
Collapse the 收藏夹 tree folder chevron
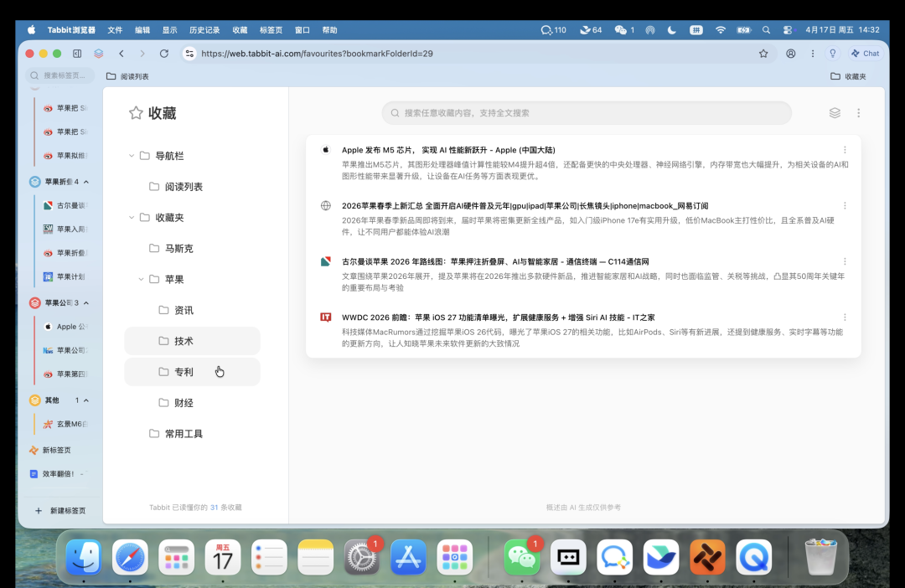132,218
